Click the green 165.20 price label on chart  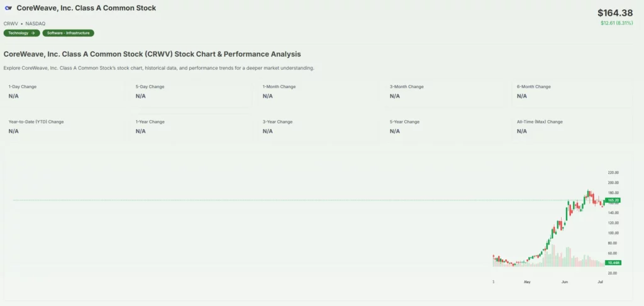614,200
